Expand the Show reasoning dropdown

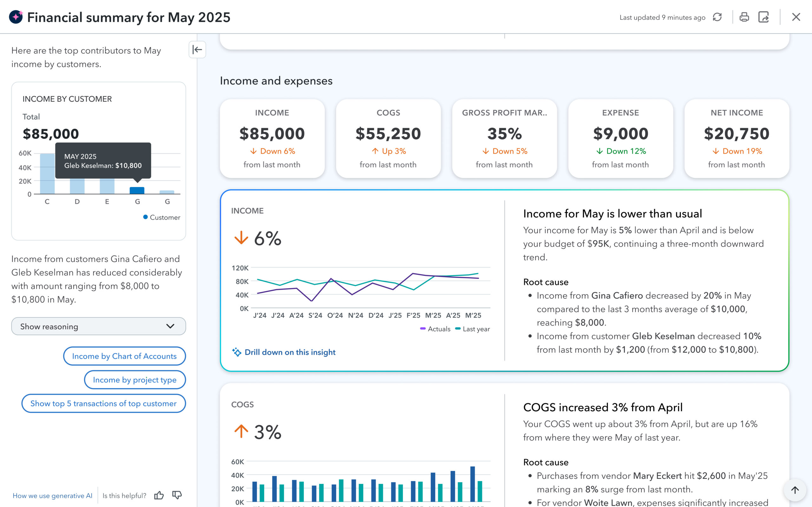(98, 326)
